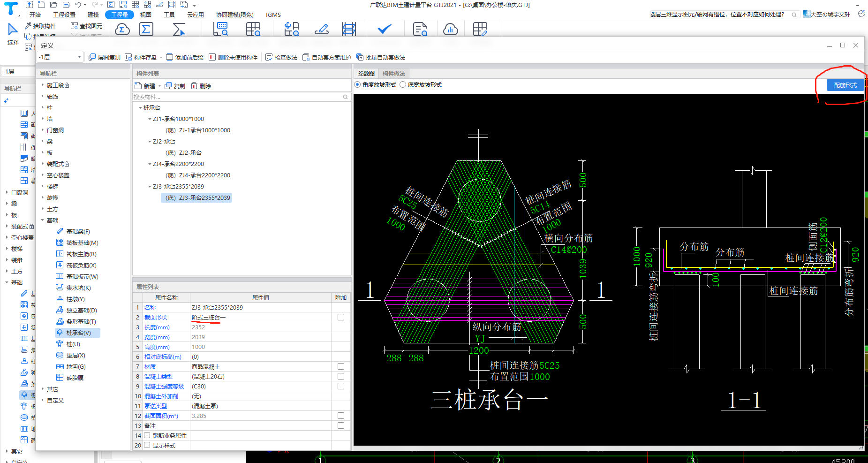The image size is (868, 463).
Task: Click the cloud chart indicator icon in ribbon
Action: pos(451,30)
